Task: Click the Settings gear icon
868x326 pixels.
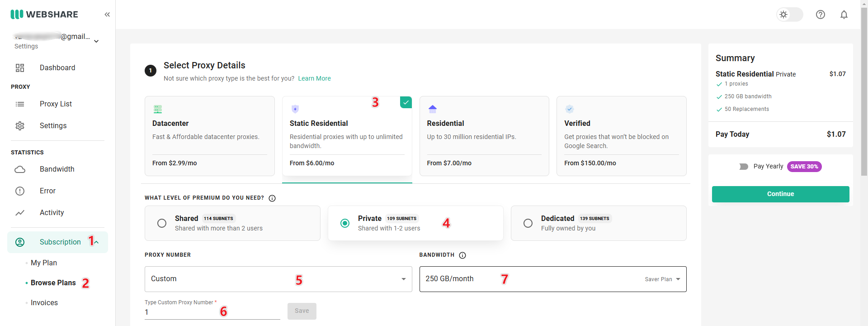Action: (x=20, y=126)
